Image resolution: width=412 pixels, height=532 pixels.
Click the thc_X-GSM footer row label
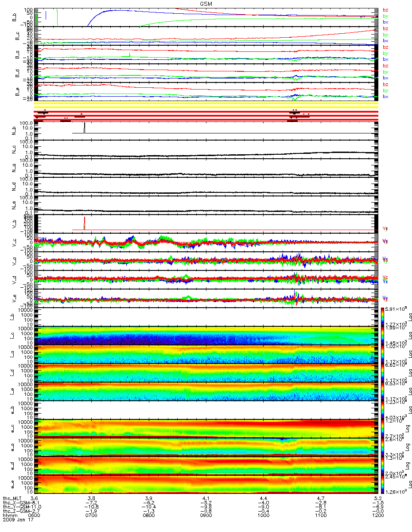15,503
